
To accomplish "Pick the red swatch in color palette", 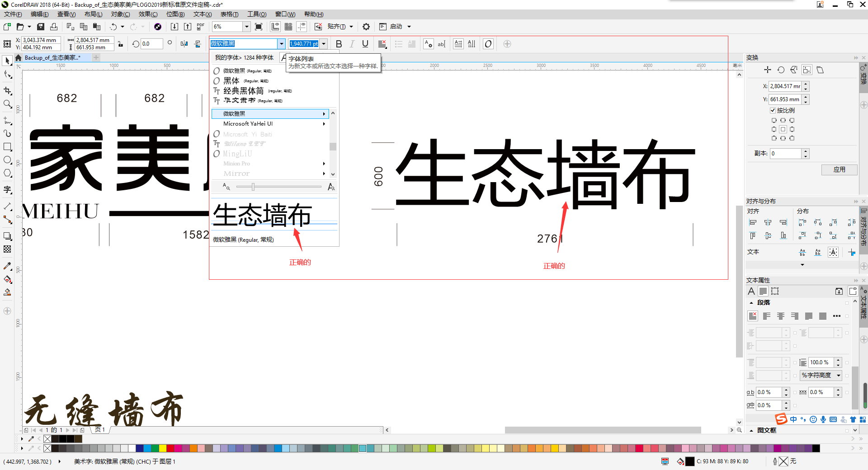I will 170,448.
